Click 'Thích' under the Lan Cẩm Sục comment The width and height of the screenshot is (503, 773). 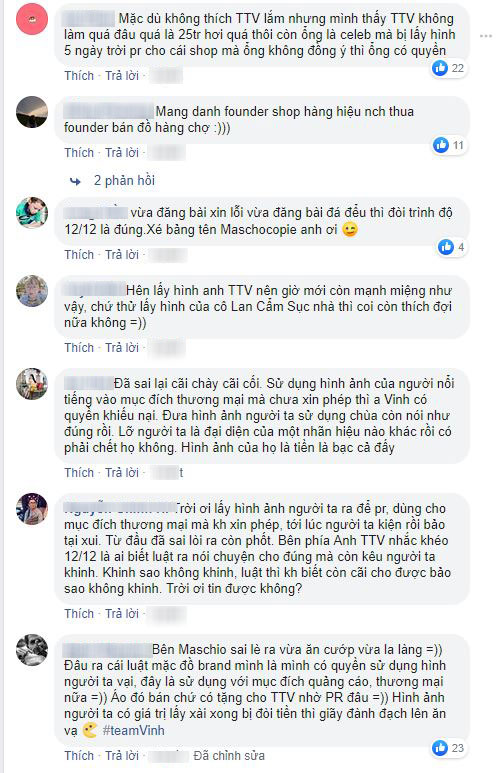[x=79, y=348]
